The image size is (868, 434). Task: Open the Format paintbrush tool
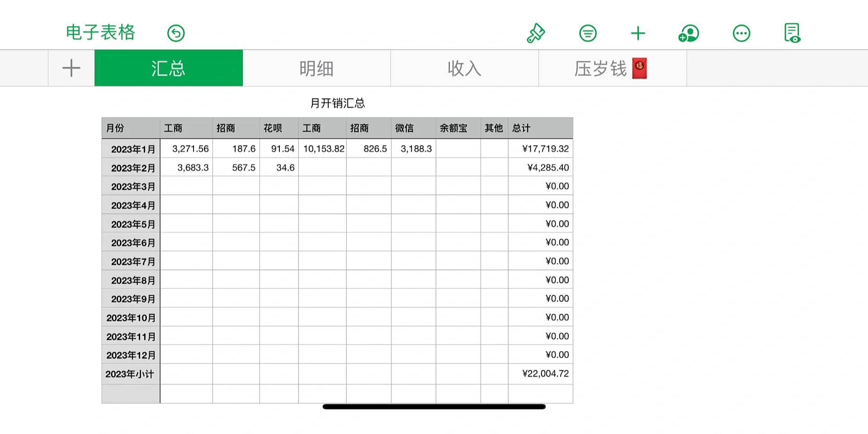coord(536,33)
